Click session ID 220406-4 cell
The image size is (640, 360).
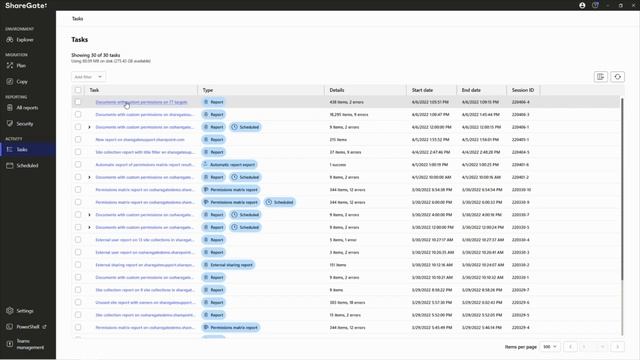click(x=521, y=102)
